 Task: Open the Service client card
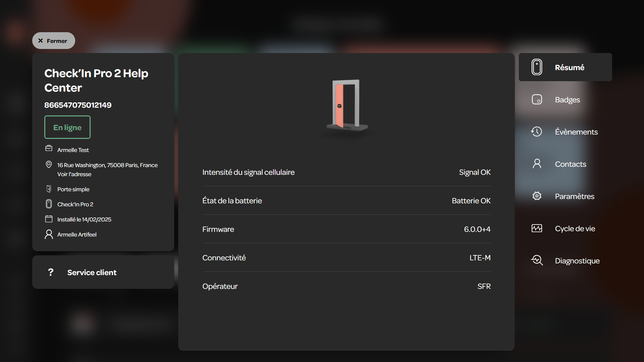click(103, 272)
